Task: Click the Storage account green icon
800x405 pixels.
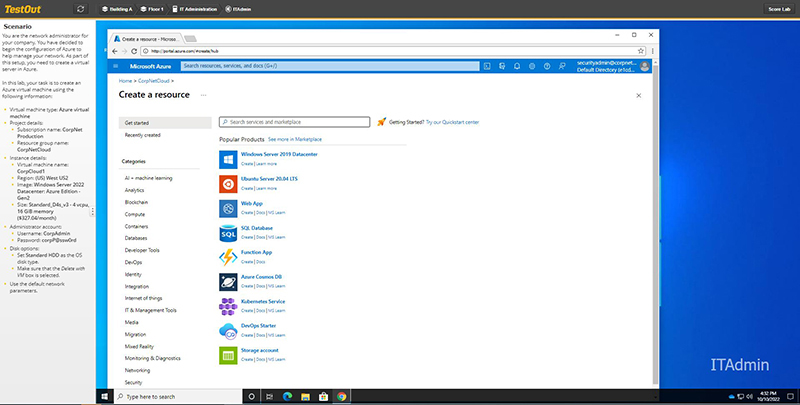Action: pos(228,356)
